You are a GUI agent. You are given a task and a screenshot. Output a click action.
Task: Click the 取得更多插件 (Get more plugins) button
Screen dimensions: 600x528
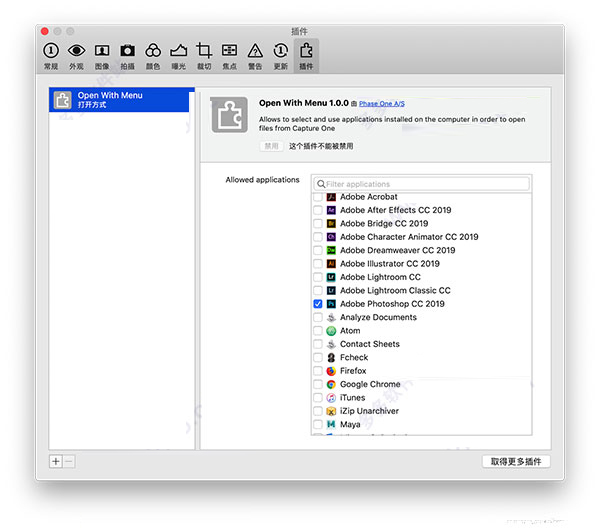click(x=516, y=461)
